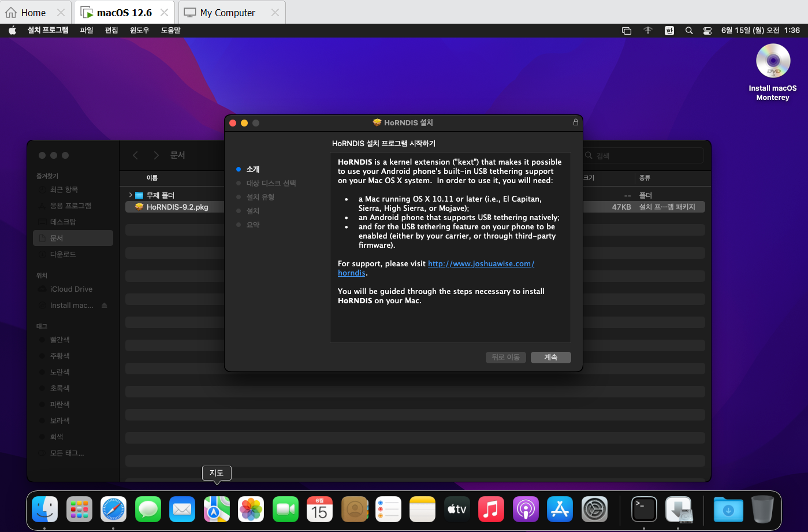Screen dimensions: 808x532
Task: Select the Install macOS Monterey desktop disc
Action: (x=773, y=61)
